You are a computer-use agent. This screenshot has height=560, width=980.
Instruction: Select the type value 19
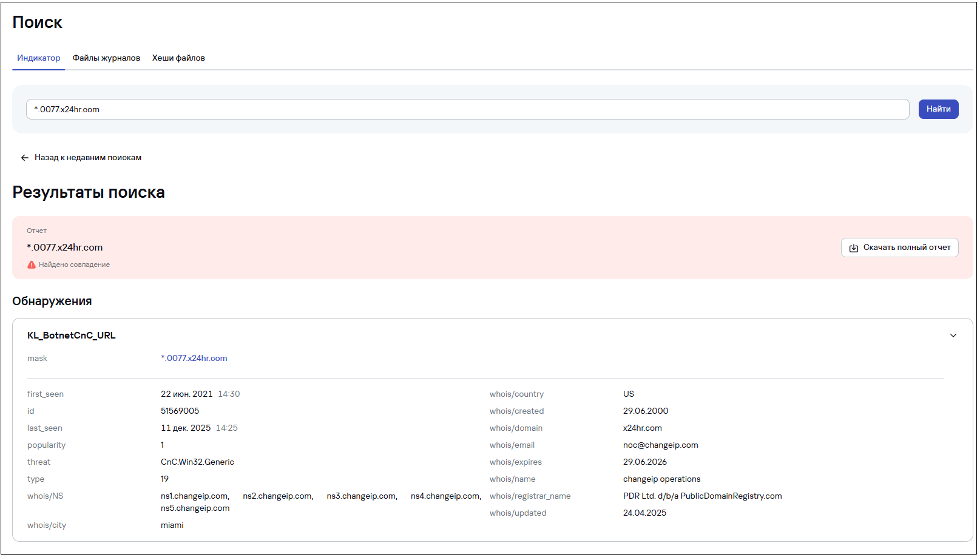tap(164, 479)
